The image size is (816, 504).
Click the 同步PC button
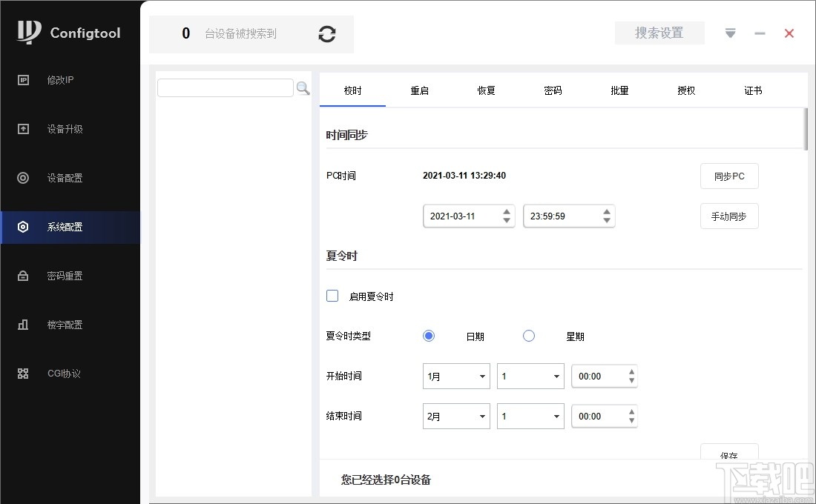pos(729,176)
